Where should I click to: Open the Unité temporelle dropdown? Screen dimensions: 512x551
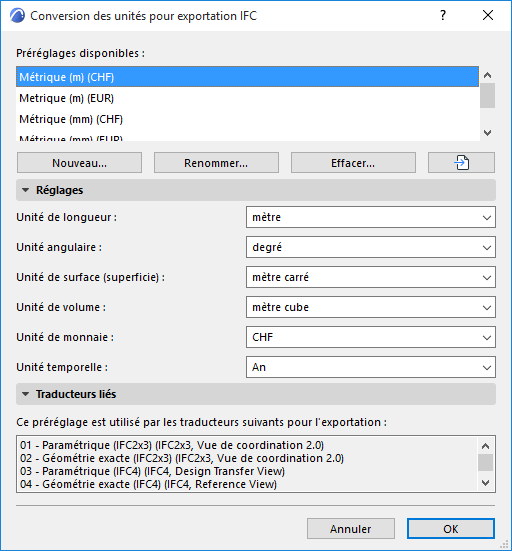click(x=371, y=367)
